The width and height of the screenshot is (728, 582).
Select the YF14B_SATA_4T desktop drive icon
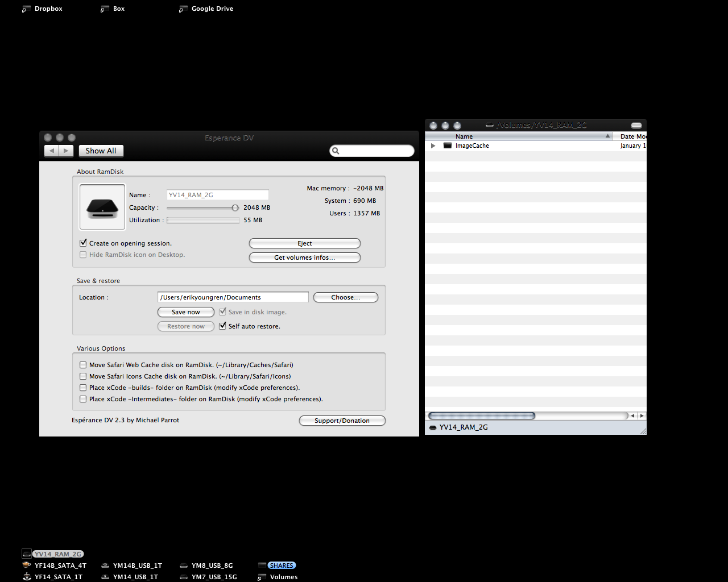[26, 566]
